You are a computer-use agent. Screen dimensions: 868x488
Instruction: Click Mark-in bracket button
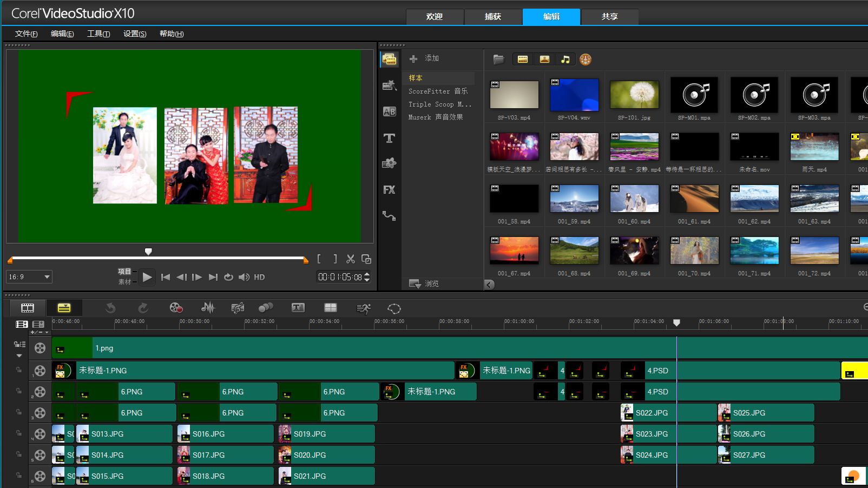pos(319,259)
